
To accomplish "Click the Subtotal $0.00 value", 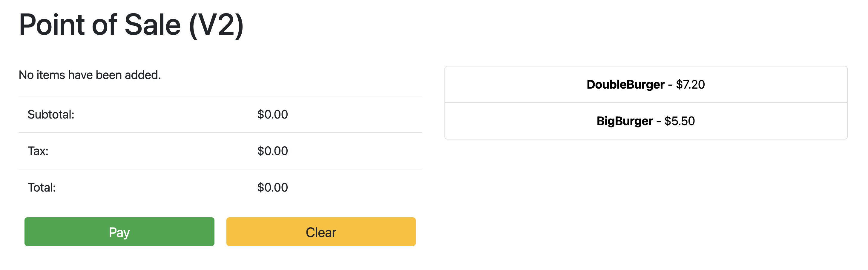I will pos(273,115).
